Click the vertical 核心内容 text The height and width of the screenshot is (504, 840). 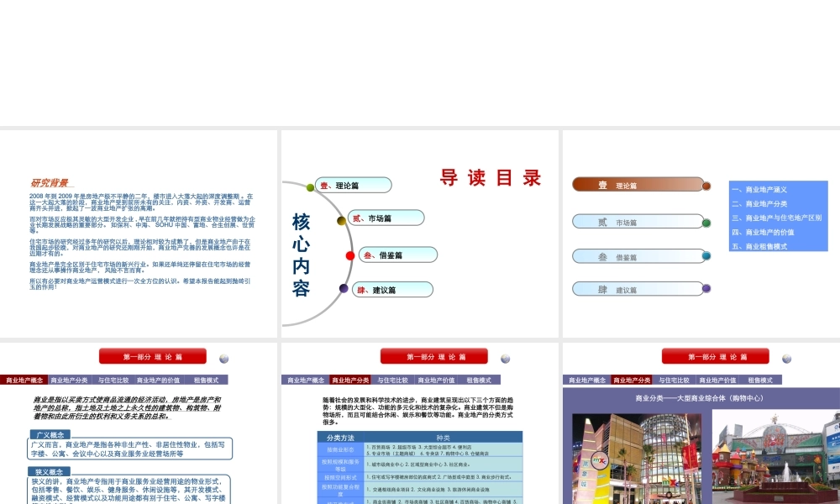(301, 255)
